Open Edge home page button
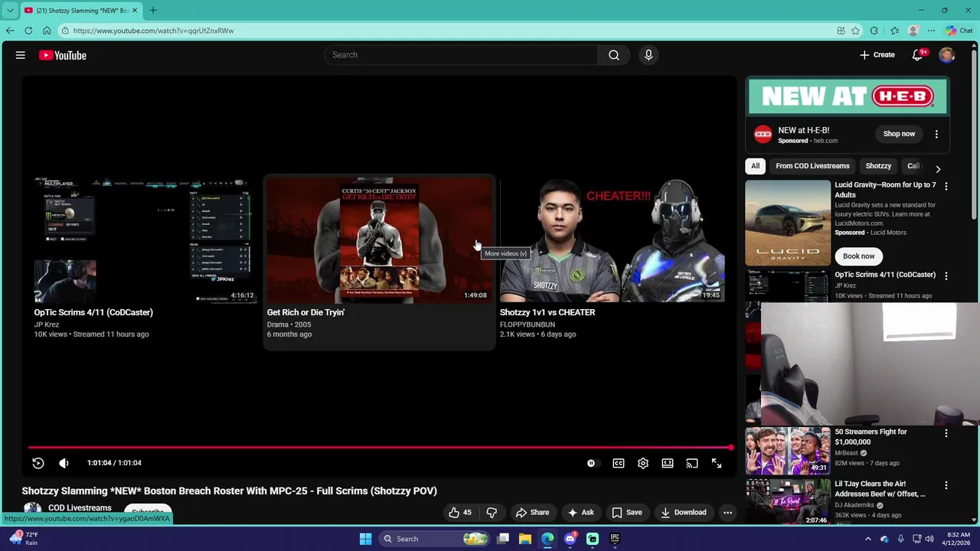The height and width of the screenshot is (551, 980). [47, 31]
